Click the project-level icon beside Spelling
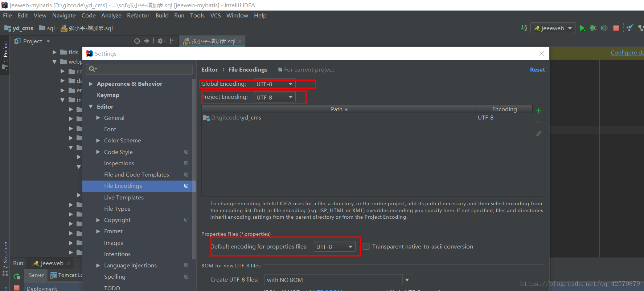 (x=186, y=276)
